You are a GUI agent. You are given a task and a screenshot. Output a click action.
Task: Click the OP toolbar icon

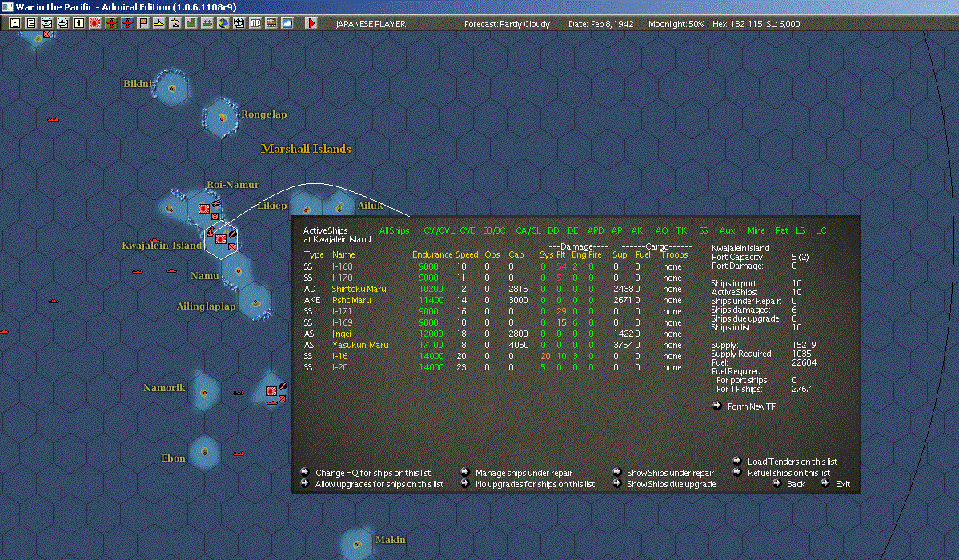tap(255, 23)
